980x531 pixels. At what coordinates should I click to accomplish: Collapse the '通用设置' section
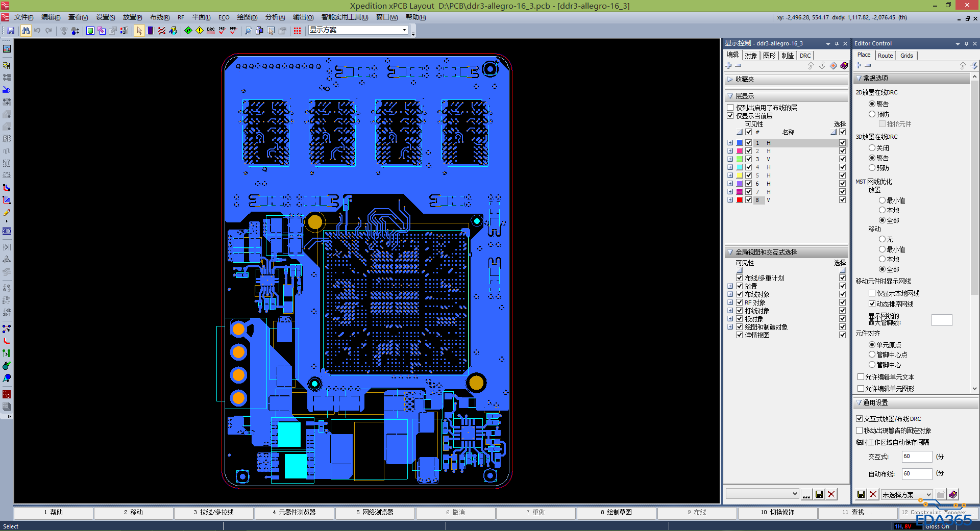click(x=859, y=403)
